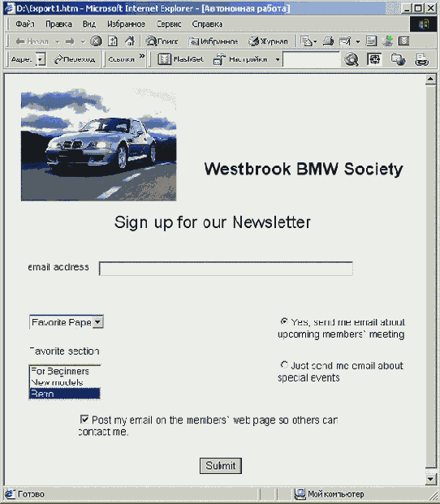The image size is (440, 504).
Task: Click the Favorite section label
Action: (64, 351)
